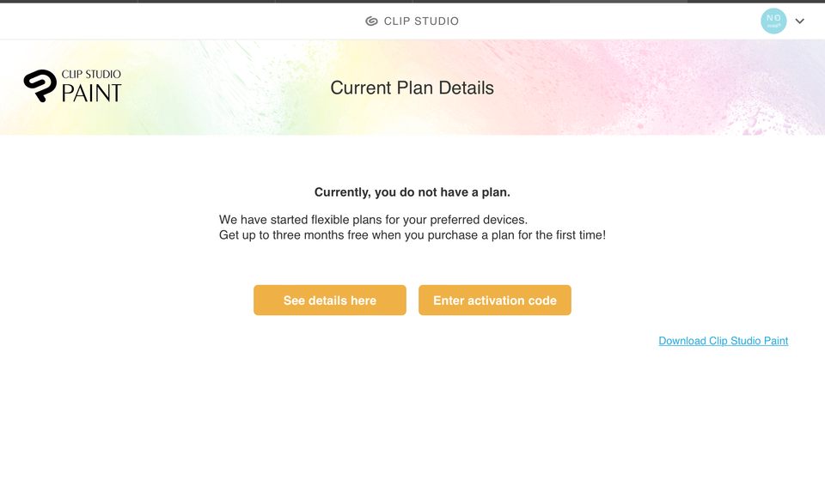This screenshot has width=825, height=504.
Task: Select the Clip Studio Paint speech-bubble logo
Action: 40,86
